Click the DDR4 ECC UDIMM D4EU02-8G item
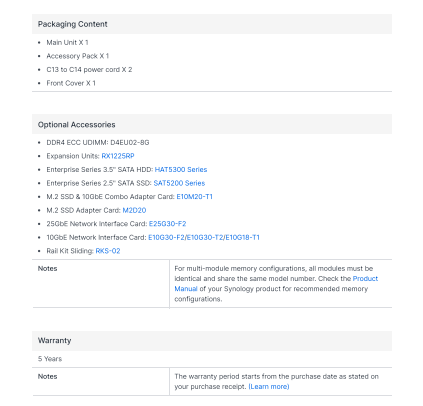 tap(98, 142)
